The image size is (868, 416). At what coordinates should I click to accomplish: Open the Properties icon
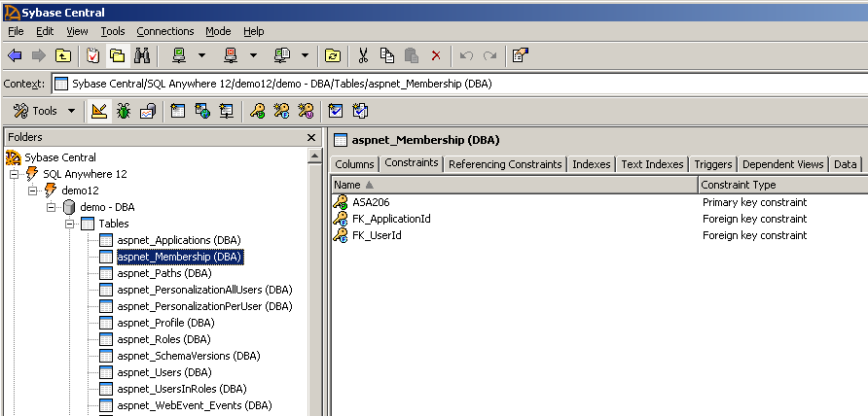520,55
